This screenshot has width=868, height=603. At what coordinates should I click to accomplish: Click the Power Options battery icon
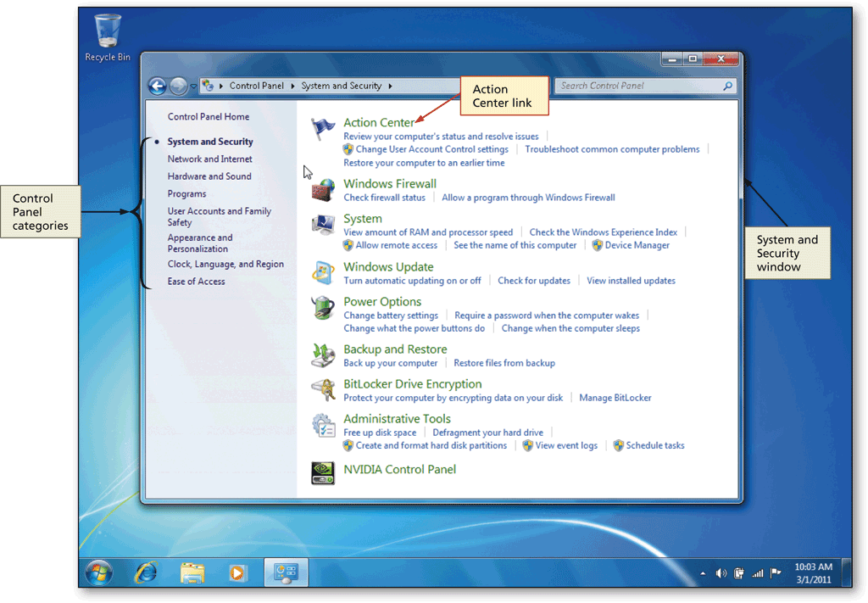click(323, 308)
